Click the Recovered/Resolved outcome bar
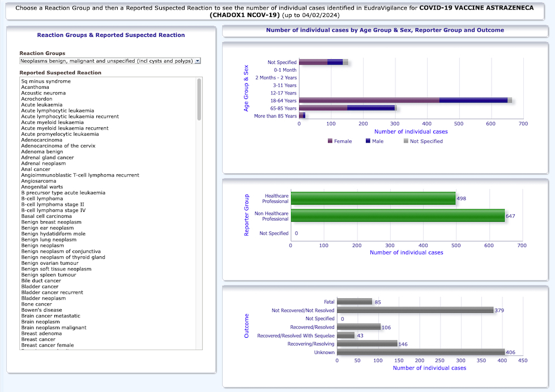Viewport: 555px width, 392px height. coord(358,327)
